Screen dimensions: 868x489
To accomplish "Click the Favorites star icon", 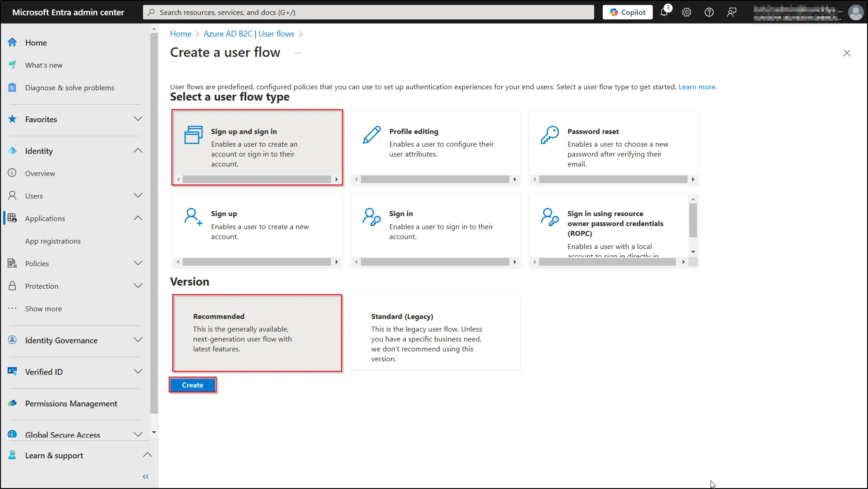I will click(12, 119).
